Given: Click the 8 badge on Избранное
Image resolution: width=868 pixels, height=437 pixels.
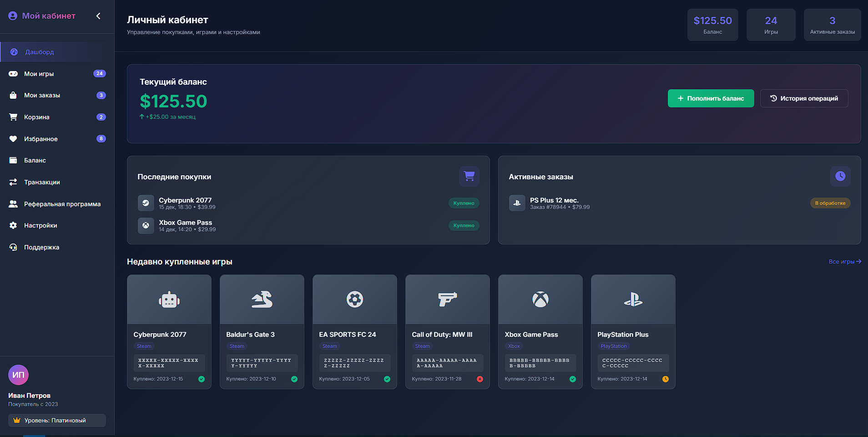Looking at the screenshot, I should 101,138.
